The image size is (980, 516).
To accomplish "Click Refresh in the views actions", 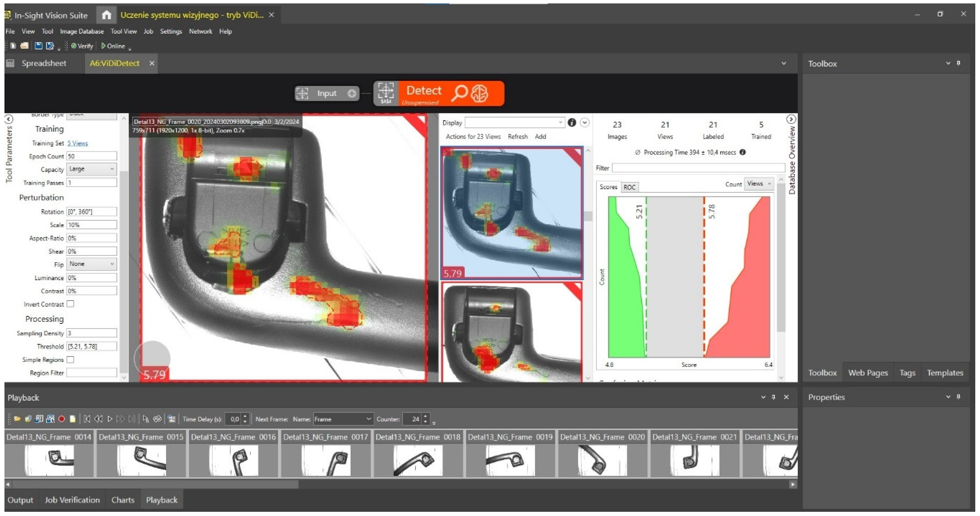I will [517, 137].
